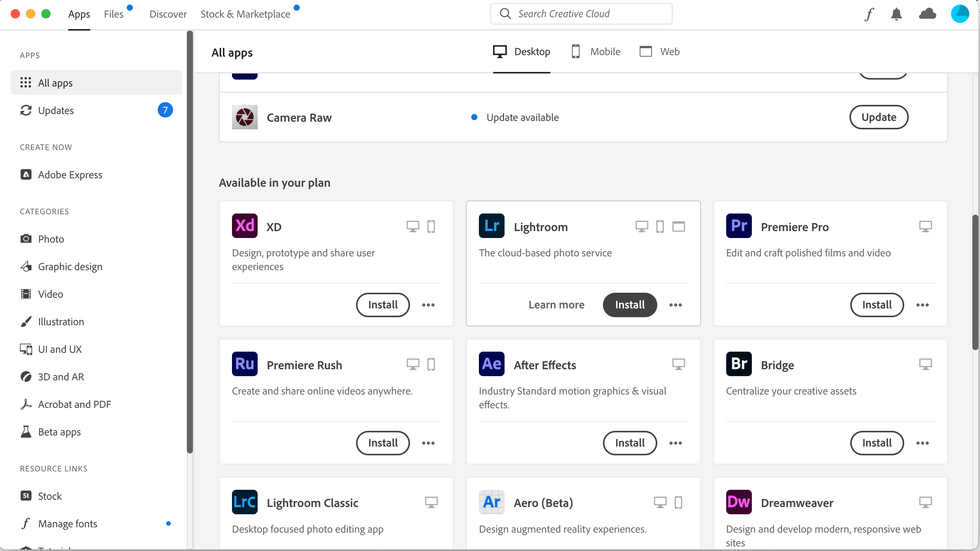Switch to the Discover tab
The height and width of the screenshot is (551, 980).
click(x=168, y=14)
